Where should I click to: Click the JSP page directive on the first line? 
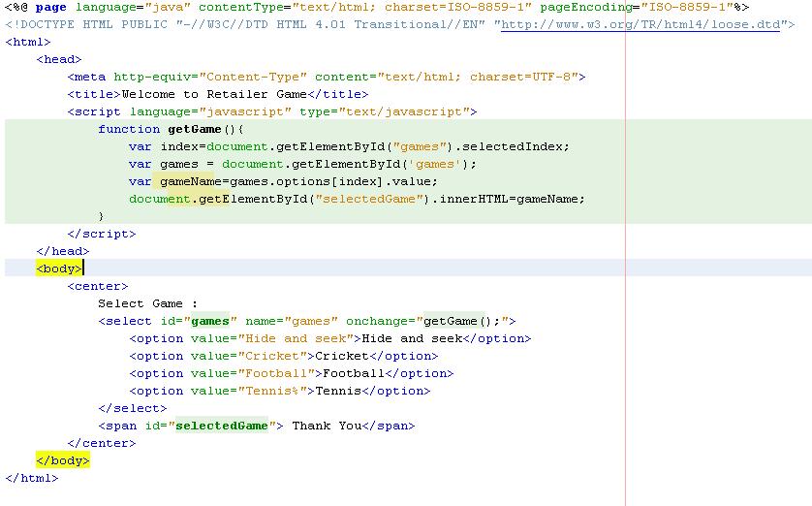click(377, 7)
